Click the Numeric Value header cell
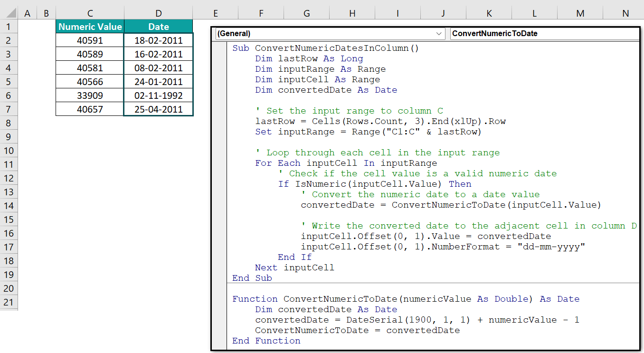 89,27
